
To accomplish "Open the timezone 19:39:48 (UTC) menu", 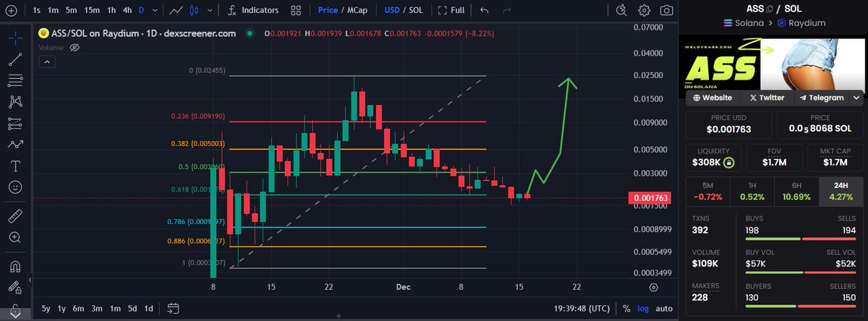I will (x=582, y=309).
